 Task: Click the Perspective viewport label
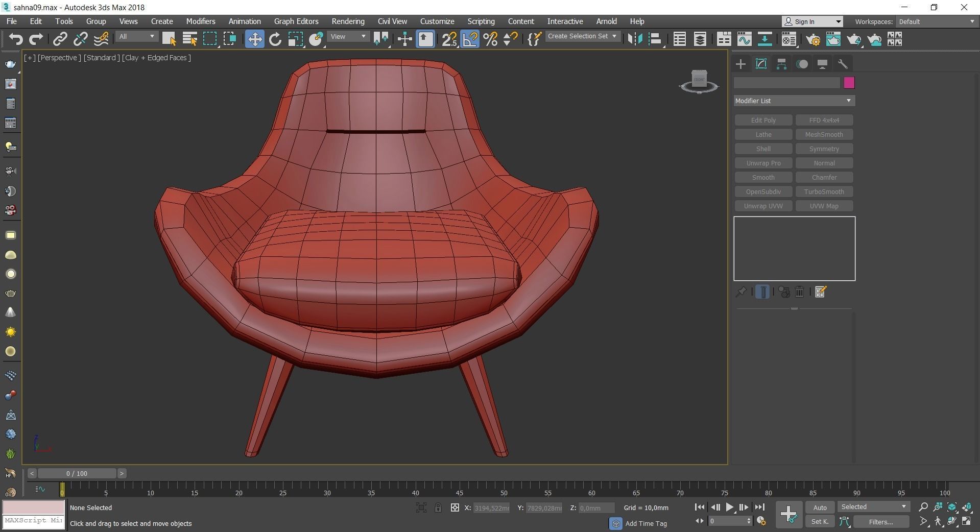59,58
